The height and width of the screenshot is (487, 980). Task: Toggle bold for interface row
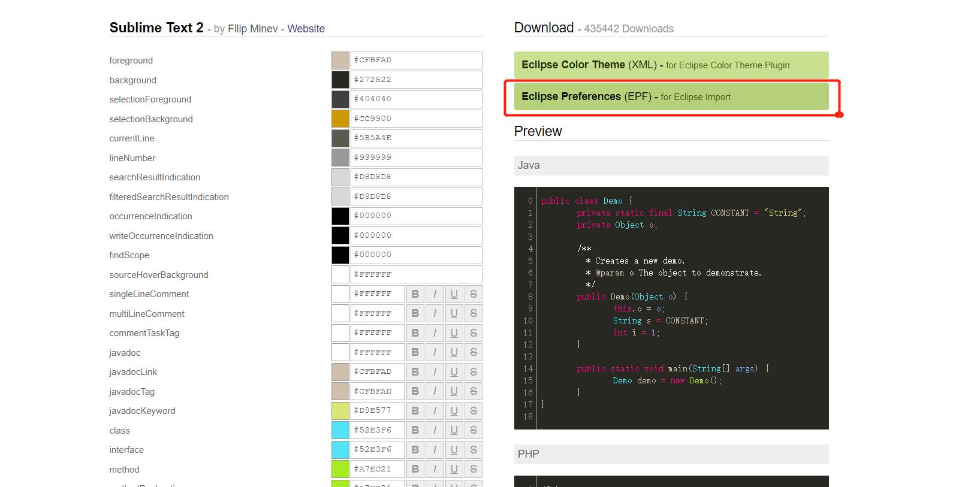[x=415, y=450]
